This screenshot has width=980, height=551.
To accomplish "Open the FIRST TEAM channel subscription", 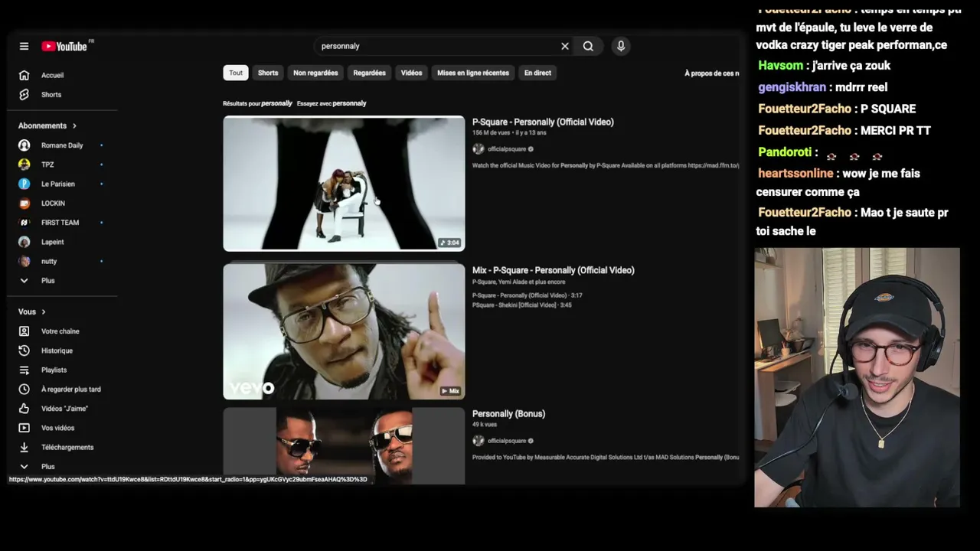I will pyautogui.click(x=61, y=223).
